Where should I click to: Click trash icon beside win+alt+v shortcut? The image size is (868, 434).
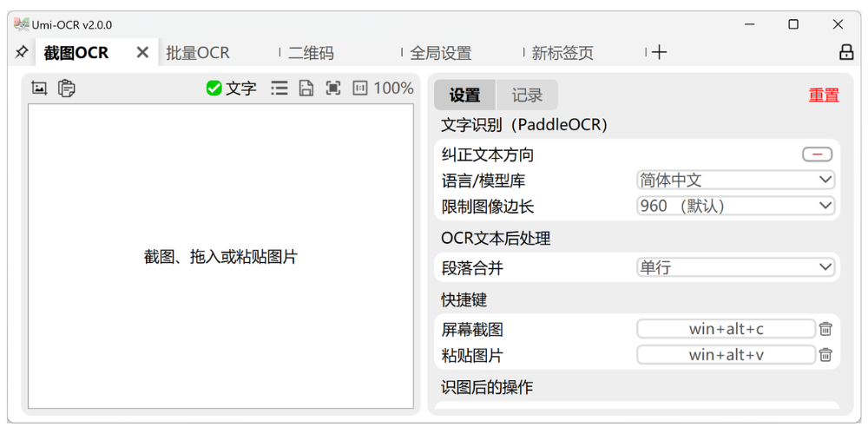(x=825, y=355)
